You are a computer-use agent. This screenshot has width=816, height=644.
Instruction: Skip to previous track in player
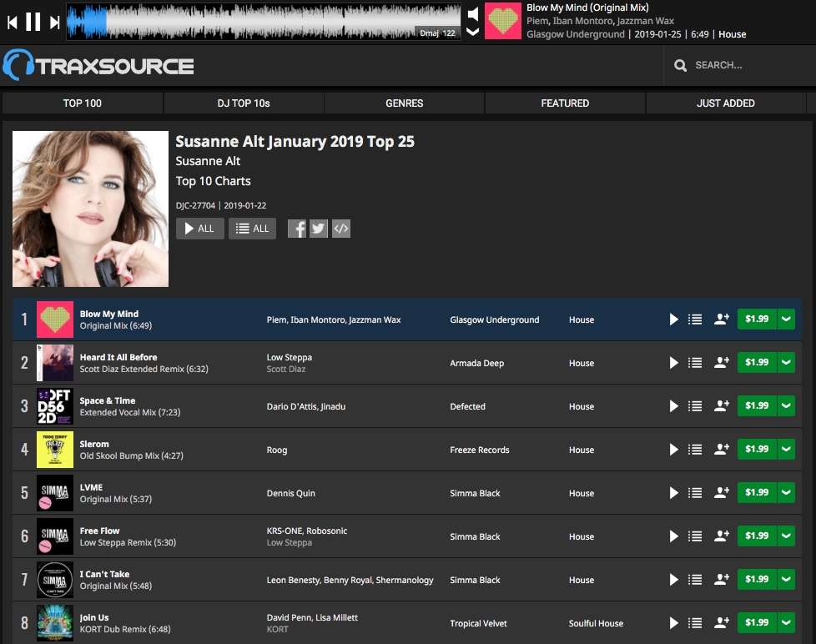click(x=13, y=23)
